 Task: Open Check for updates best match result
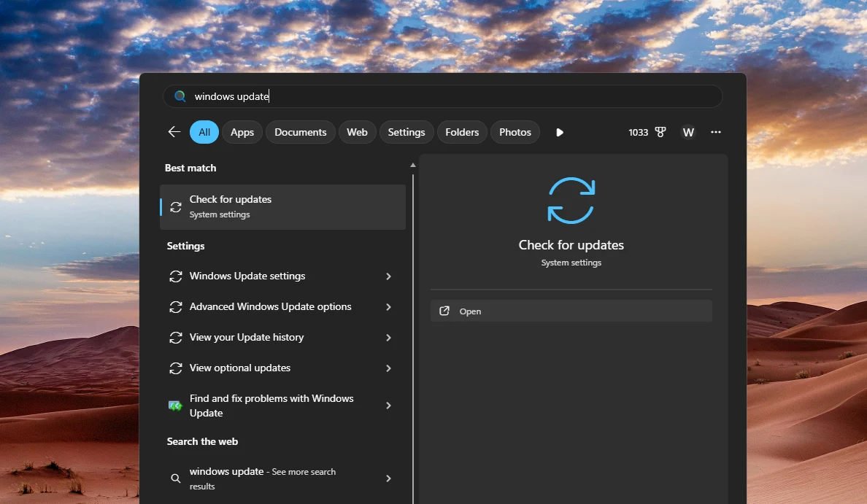282,206
